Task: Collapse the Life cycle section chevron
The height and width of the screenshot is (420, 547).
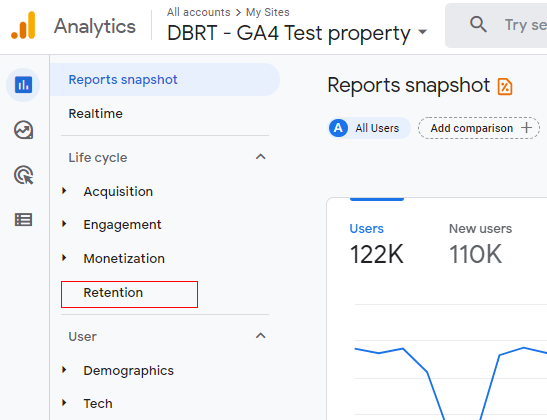Action: coord(261,157)
